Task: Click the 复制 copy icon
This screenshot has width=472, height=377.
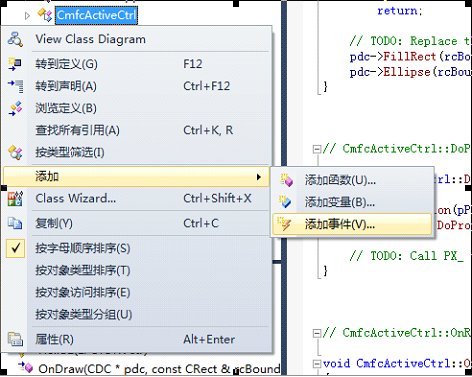Action: (15, 223)
